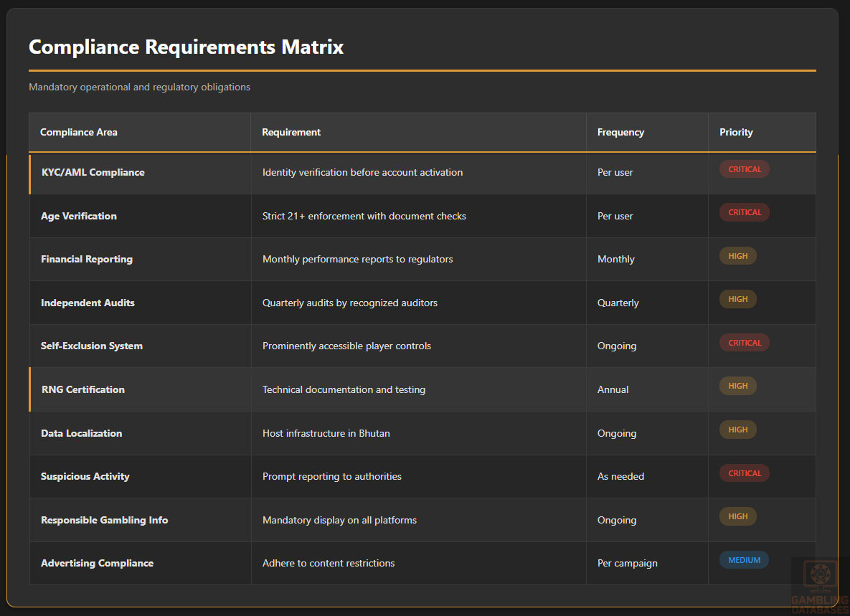Click the Priority column header
The height and width of the screenshot is (616, 850).
pyautogui.click(x=736, y=132)
